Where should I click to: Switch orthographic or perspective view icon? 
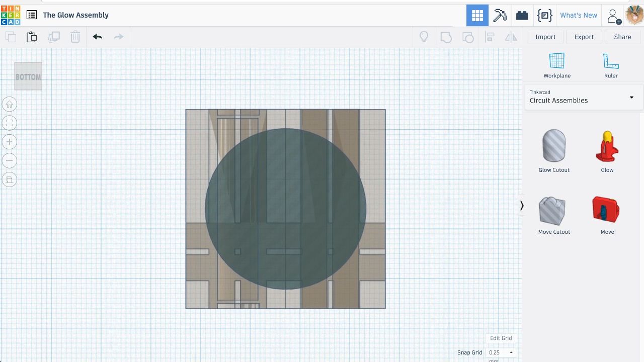(x=10, y=179)
